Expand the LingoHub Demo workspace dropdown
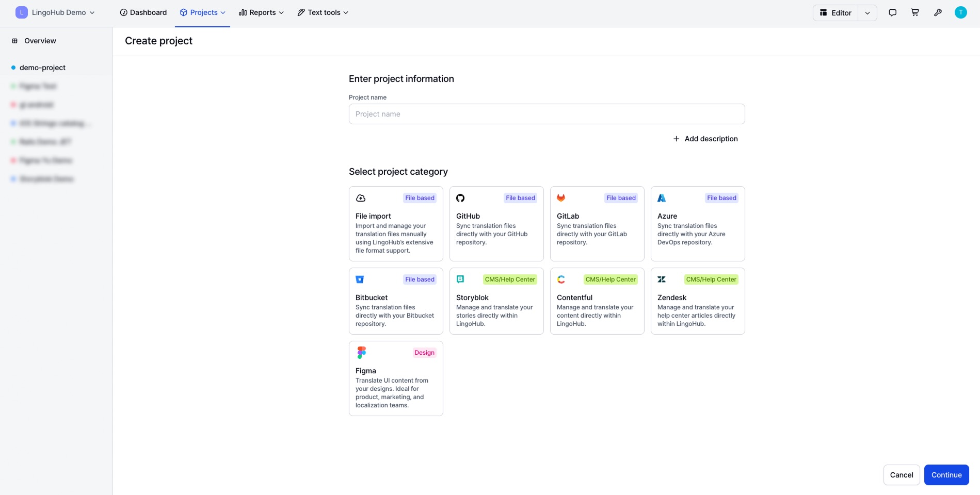 coord(56,13)
